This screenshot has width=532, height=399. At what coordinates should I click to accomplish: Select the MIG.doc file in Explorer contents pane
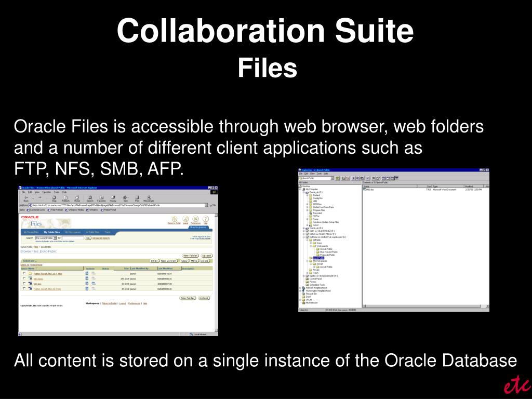point(368,190)
